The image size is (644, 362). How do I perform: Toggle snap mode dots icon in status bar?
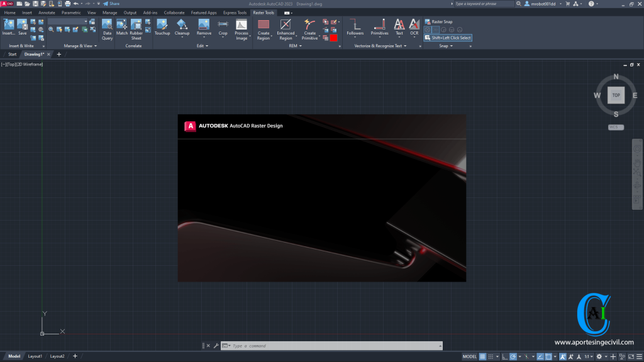coord(491,357)
